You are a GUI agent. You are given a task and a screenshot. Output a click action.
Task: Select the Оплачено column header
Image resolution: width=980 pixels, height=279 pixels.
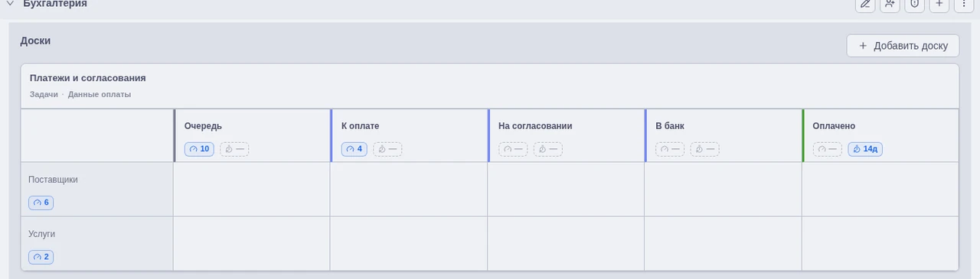[x=834, y=126]
